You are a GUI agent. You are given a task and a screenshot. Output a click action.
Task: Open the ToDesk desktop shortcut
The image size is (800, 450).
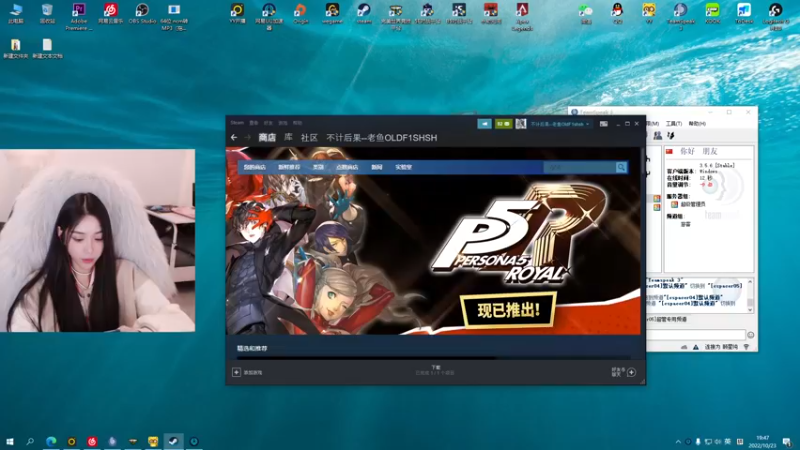tap(743, 14)
